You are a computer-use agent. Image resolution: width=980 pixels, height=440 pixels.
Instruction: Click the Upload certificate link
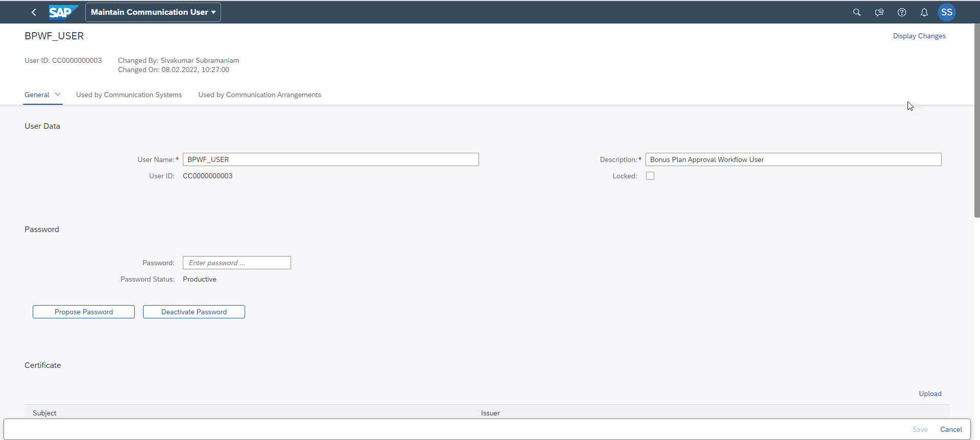pos(929,393)
